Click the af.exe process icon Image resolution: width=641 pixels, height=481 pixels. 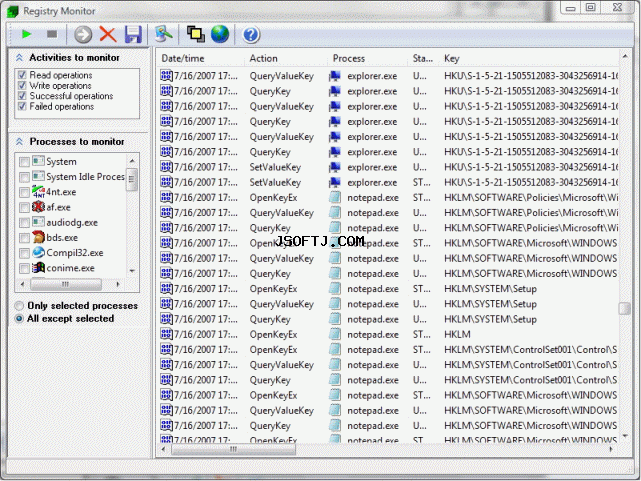(38, 207)
